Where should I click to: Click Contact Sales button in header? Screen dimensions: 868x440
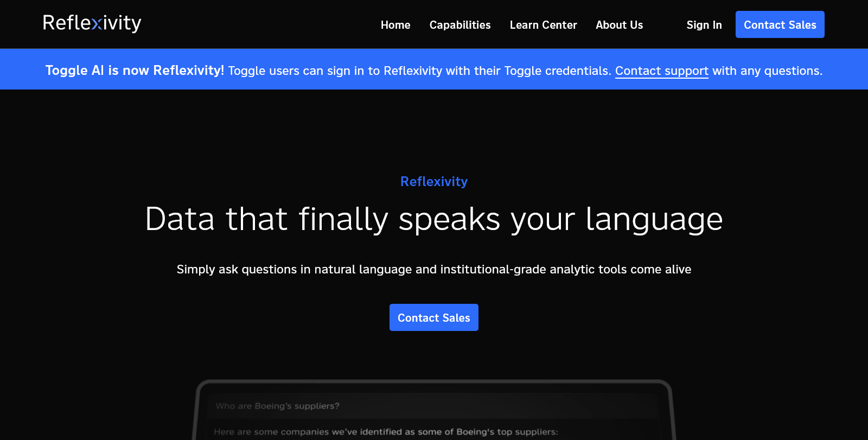tap(780, 24)
